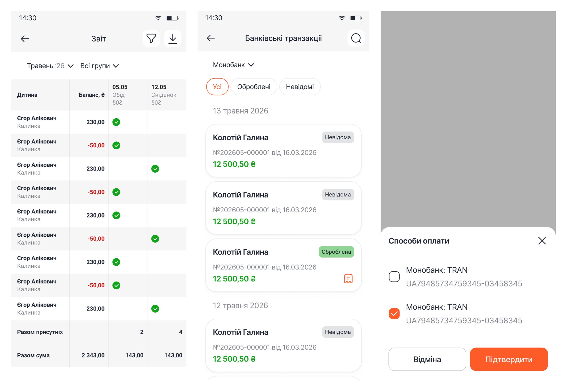Select the Усі filter tab
The height and width of the screenshot is (392, 567).
[217, 87]
